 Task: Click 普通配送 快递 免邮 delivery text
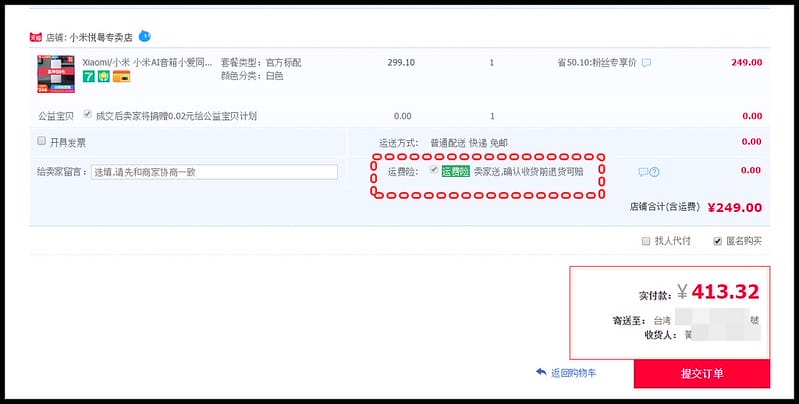point(469,143)
